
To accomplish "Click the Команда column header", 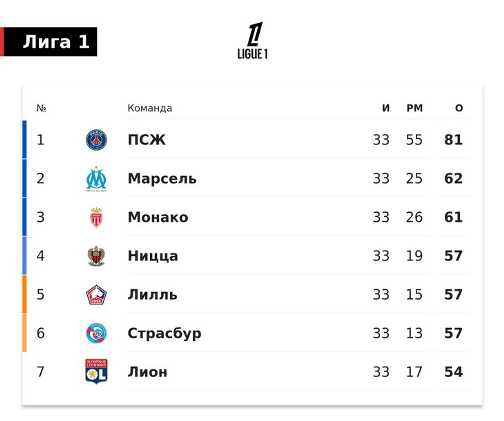I will click(150, 108).
